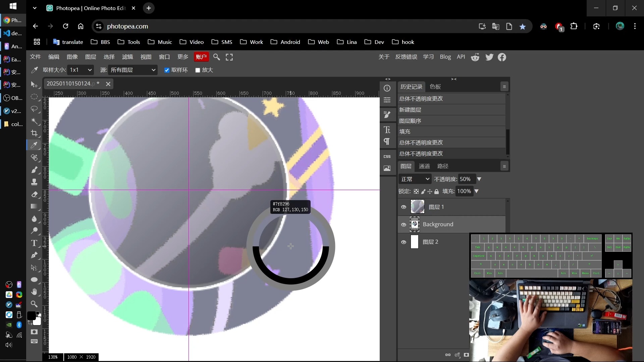This screenshot has width=644, height=362.
Task: Toggle visibility of 图层 1
Action: point(403,206)
